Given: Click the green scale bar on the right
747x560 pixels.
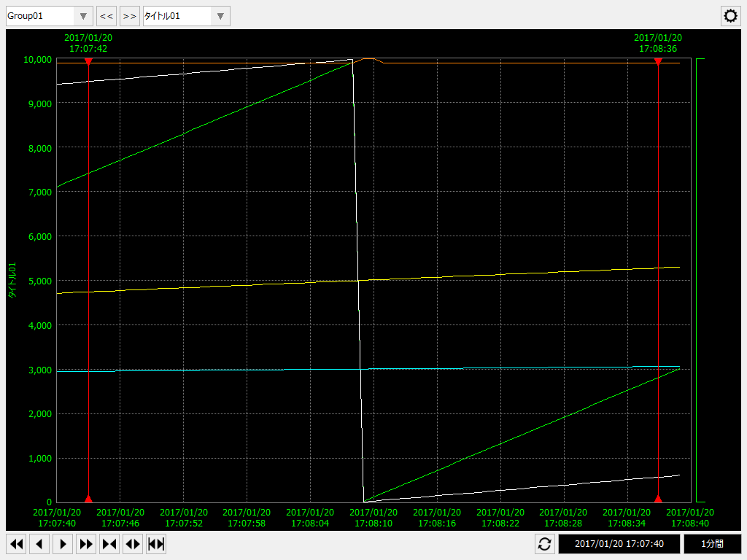Looking at the screenshot, I should pos(698,281).
